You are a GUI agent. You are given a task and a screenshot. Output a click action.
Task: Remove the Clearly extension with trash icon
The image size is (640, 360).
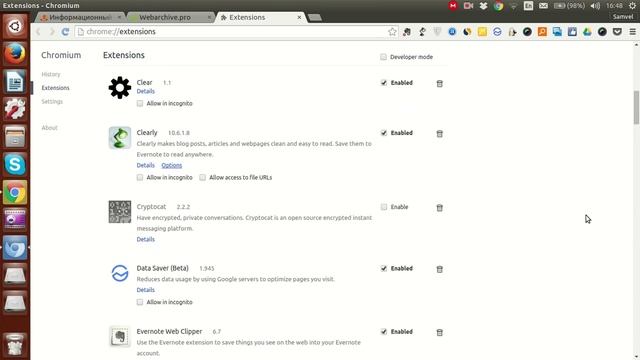tap(440, 133)
